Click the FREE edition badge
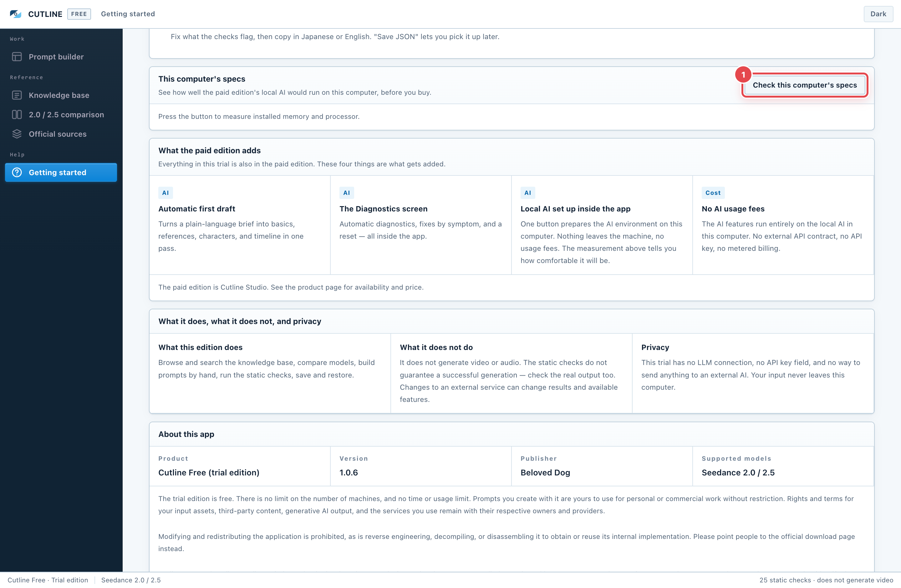 [79, 14]
